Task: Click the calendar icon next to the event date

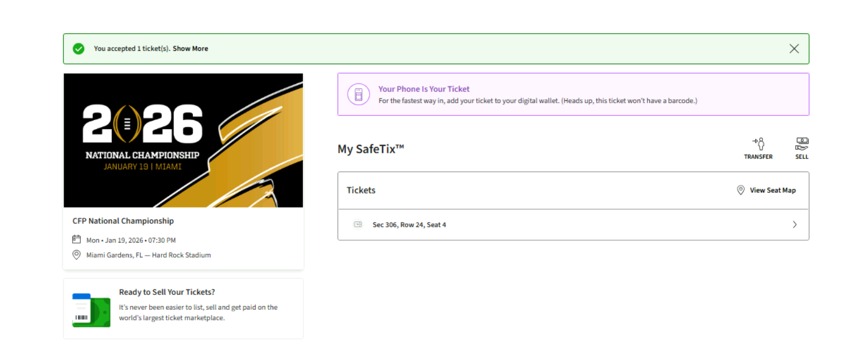Action: (77, 240)
